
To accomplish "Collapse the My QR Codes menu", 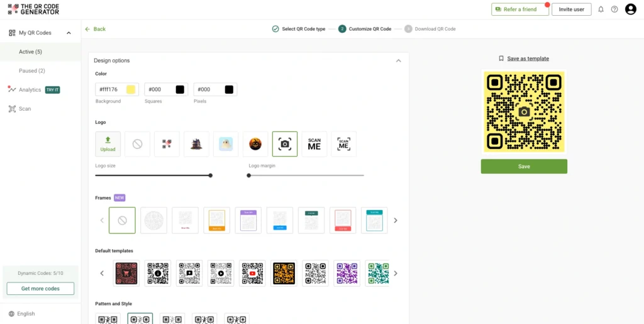I will click(x=69, y=33).
